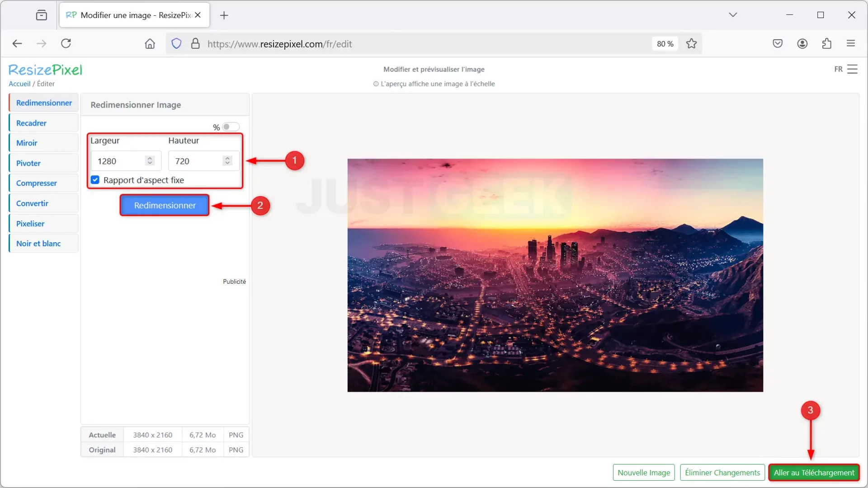Viewport: 868px width, 488px height.
Task: Click the Firefox View tabs overview icon
Action: point(41,15)
